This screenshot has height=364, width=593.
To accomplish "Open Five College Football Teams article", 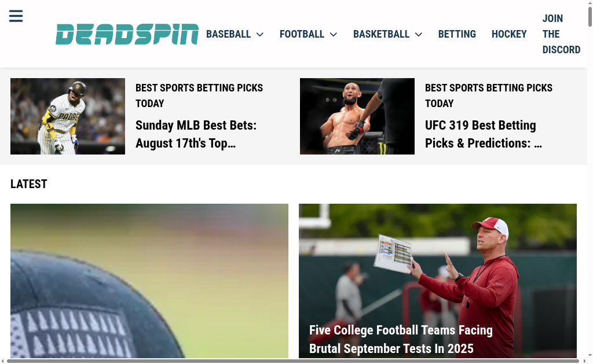I will point(401,339).
